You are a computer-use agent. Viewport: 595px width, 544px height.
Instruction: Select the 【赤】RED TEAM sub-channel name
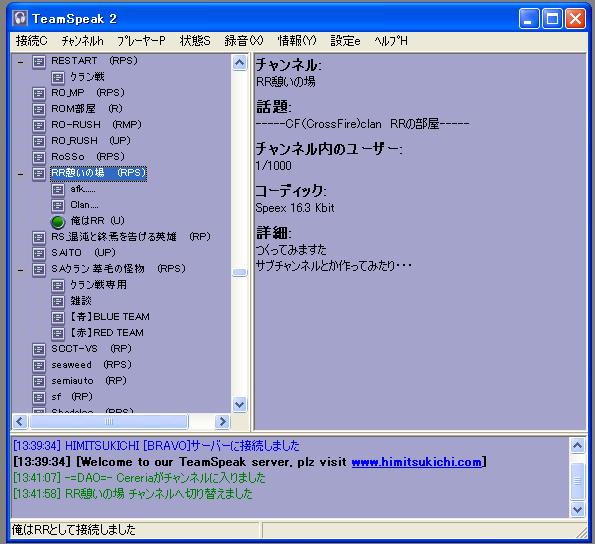[x=107, y=333]
